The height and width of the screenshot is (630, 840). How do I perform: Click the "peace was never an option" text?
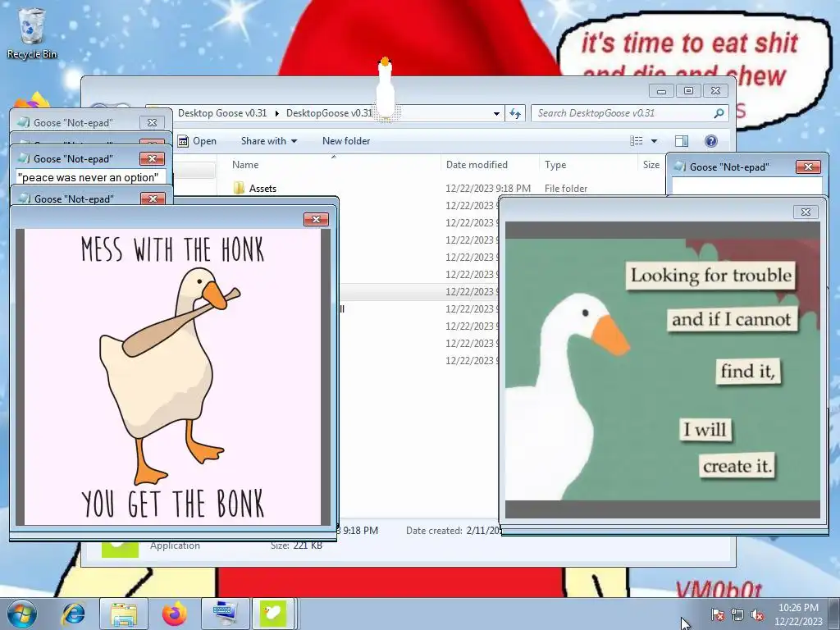(x=89, y=177)
